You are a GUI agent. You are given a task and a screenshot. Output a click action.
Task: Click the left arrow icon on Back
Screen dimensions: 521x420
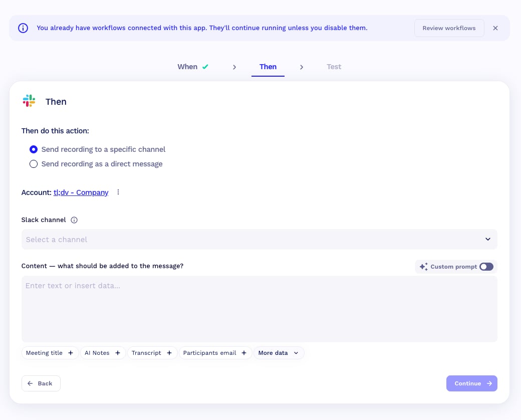point(30,383)
